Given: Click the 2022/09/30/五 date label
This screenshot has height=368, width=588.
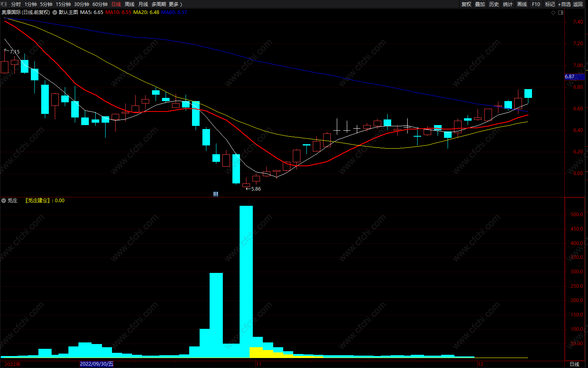Looking at the screenshot, I should coord(97,364).
